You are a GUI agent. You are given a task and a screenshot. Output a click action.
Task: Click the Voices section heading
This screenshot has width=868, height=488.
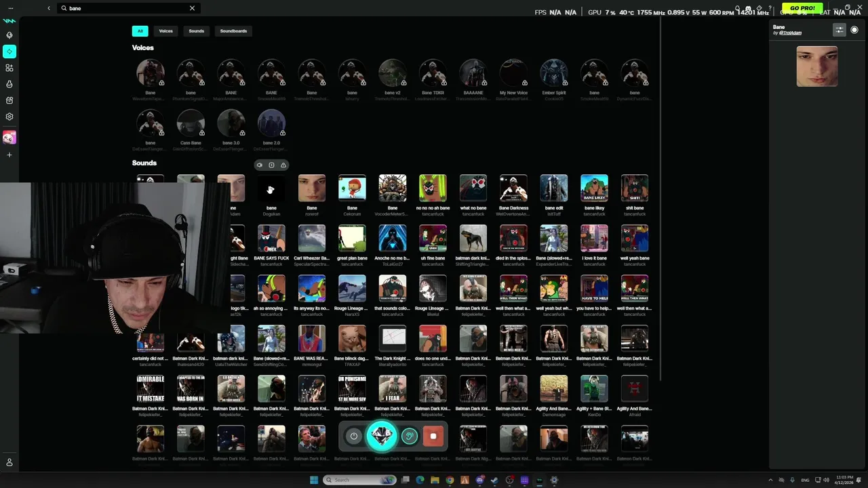[x=143, y=48]
